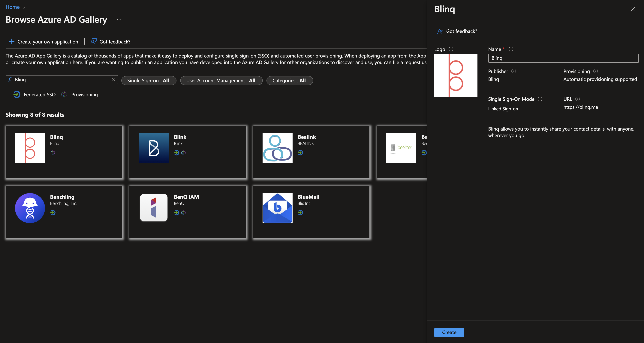644x343 pixels.
Task: Click provisioning icon on BenQ IAM card
Action: click(x=183, y=213)
